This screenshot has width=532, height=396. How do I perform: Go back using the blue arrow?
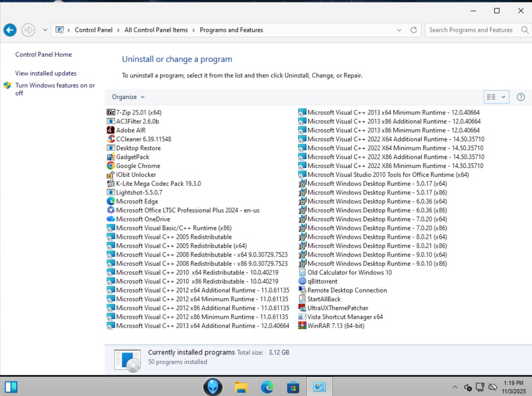tap(10, 30)
